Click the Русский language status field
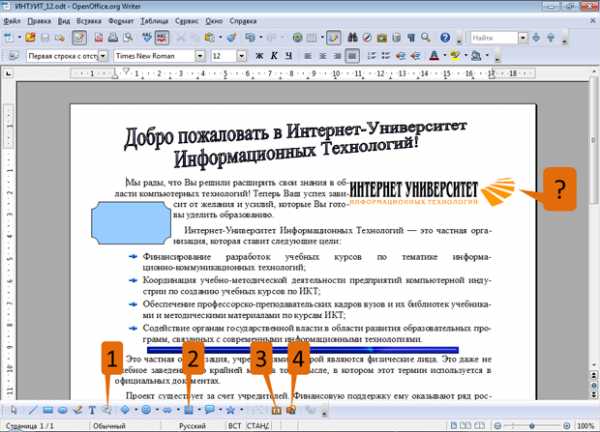This screenshot has width=600, height=432. click(x=192, y=425)
